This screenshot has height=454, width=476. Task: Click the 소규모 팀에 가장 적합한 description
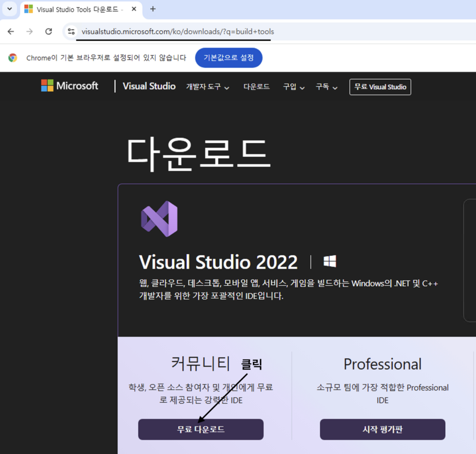click(383, 394)
